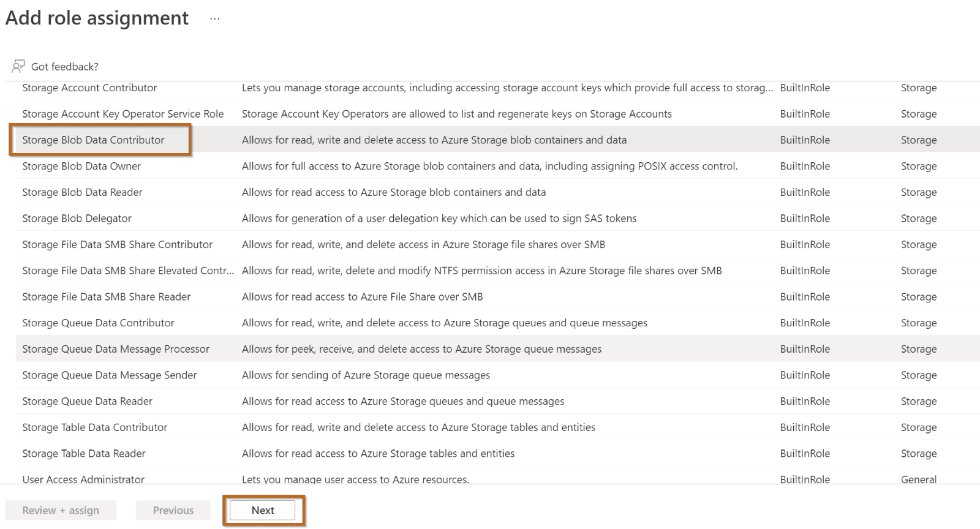Click description 'Allows for read access to Azure File Share over SMB'

point(362,297)
